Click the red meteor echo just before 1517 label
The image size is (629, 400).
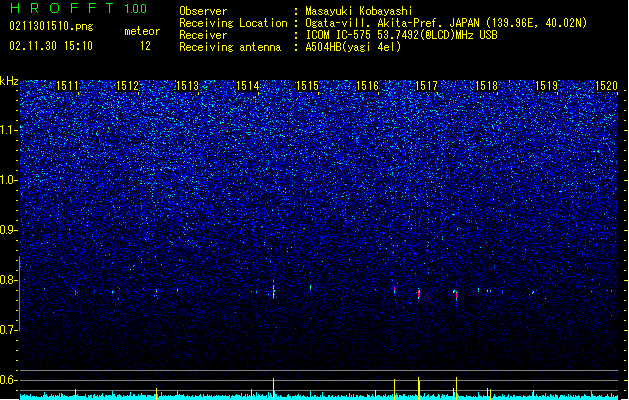419,293
